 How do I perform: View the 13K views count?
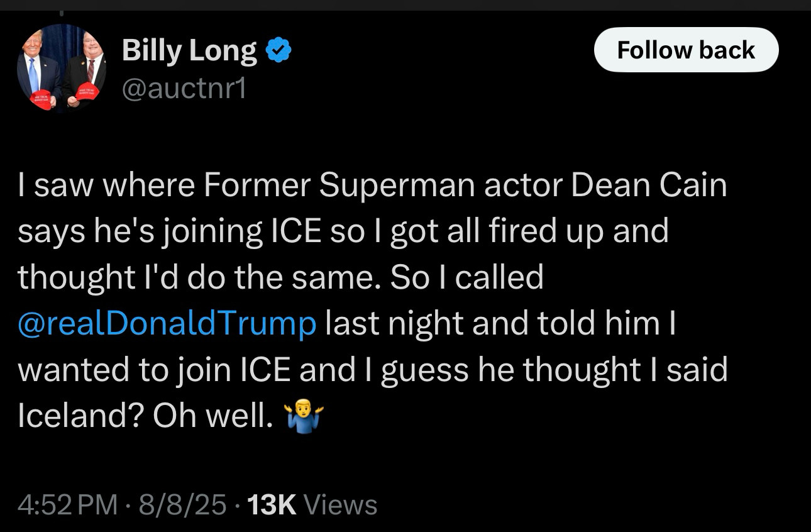[x=272, y=504]
